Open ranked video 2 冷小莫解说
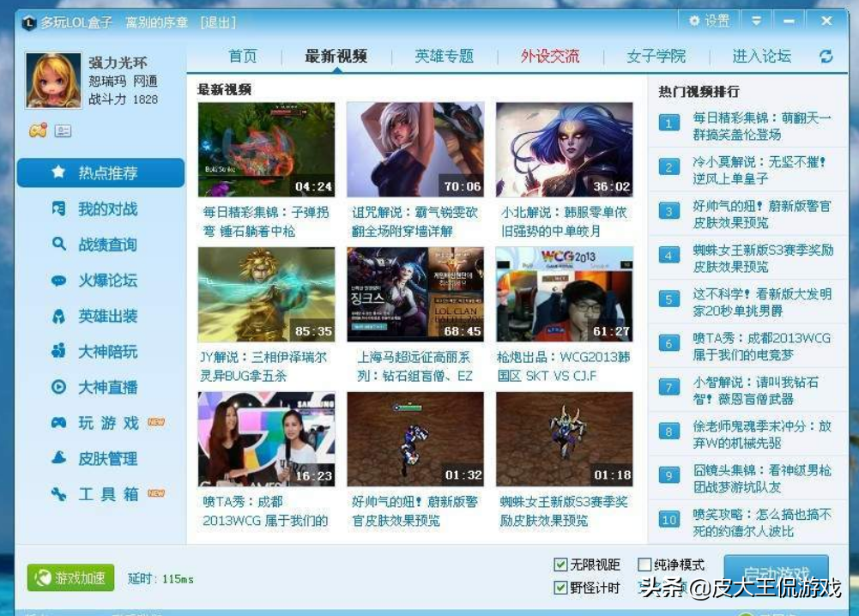The height and width of the screenshot is (616, 859). pos(759,170)
